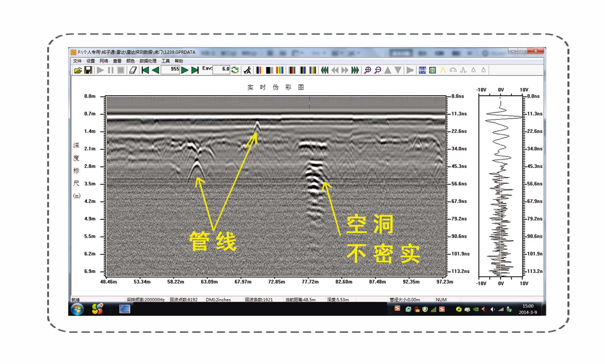Select the black-and-white grayscale palette icon
The height and width of the screenshot is (364, 605).
(270, 70)
